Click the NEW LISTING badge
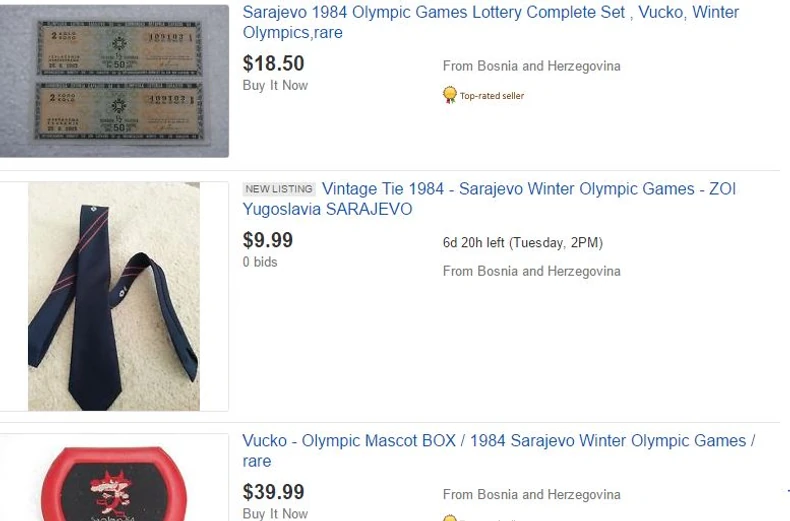The width and height of the screenshot is (790, 521). pyautogui.click(x=279, y=189)
